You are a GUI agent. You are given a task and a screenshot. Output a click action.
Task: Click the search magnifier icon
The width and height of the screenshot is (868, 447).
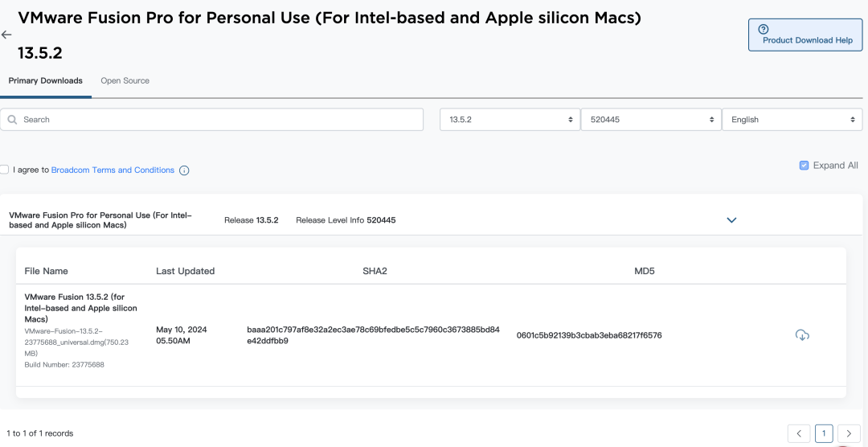13,120
